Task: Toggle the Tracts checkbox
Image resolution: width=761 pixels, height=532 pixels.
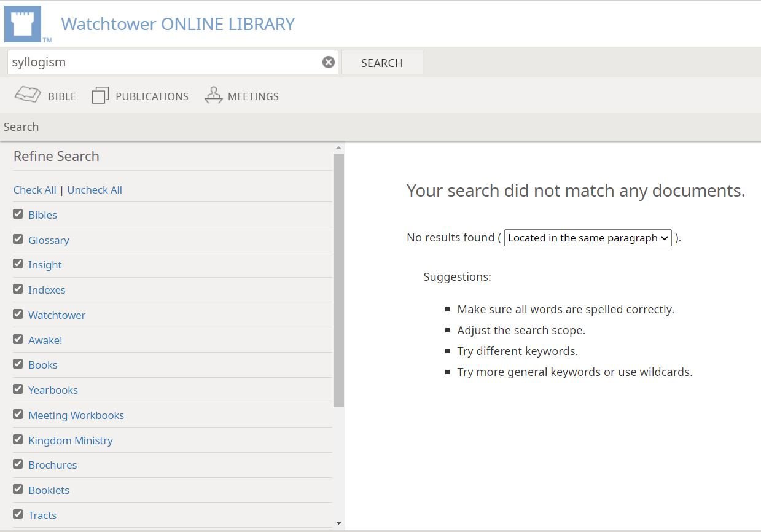Action: 18,514
